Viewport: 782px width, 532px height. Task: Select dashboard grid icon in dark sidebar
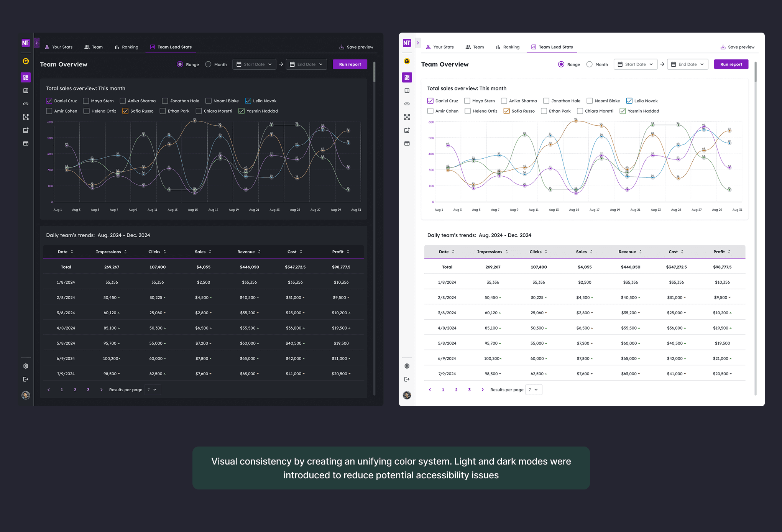tap(26, 77)
